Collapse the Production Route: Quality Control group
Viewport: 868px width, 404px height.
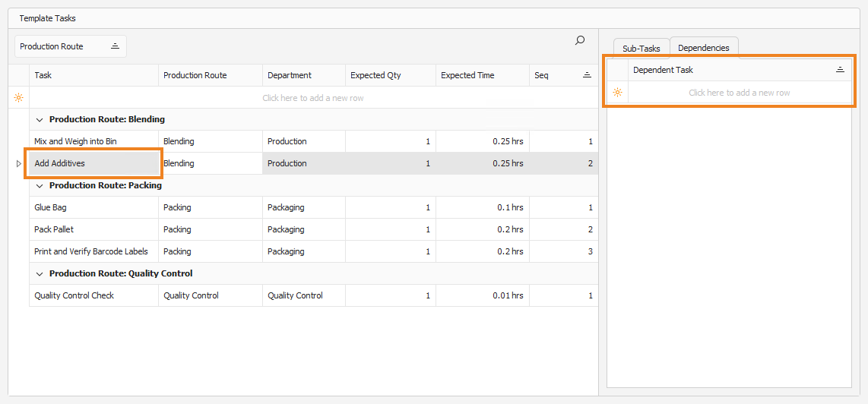point(40,273)
